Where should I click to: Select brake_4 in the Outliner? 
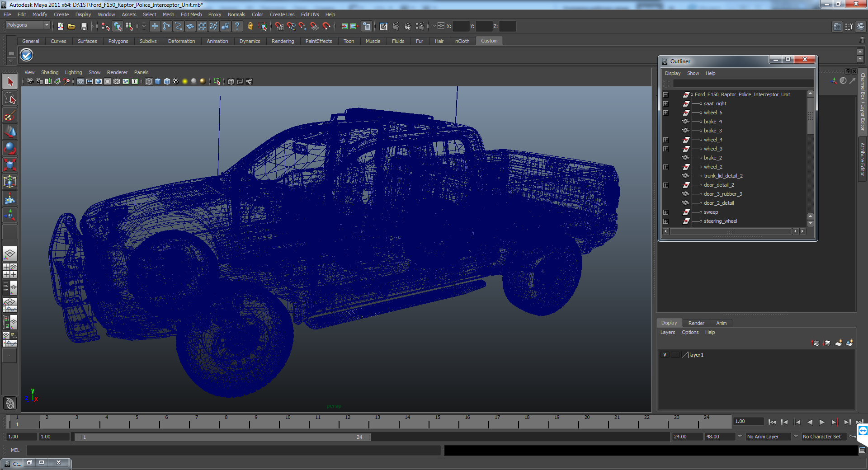712,122
